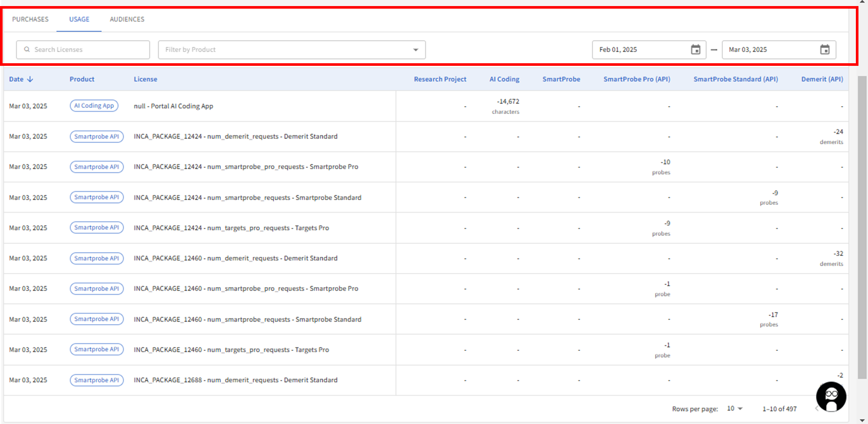
Task: Select the INCA_PACKAGE_12460 num_smartprobe_pro_requests license text
Action: click(246, 288)
